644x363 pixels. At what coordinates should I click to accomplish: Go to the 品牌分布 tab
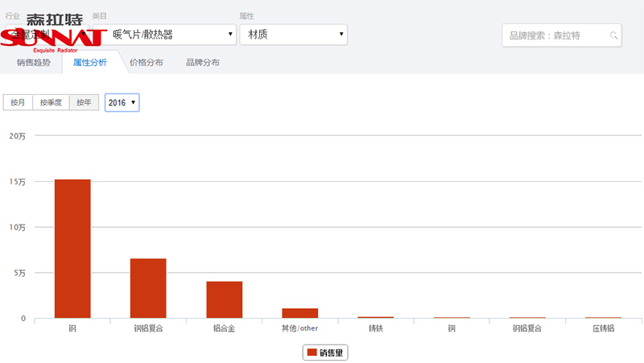[203, 63]
